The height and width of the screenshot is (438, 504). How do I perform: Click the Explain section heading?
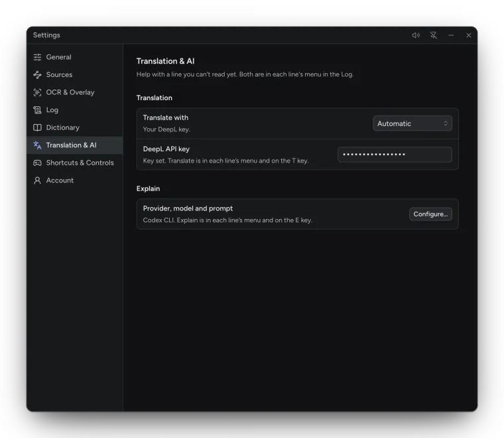pyautogui.click(x=148, y=188)
